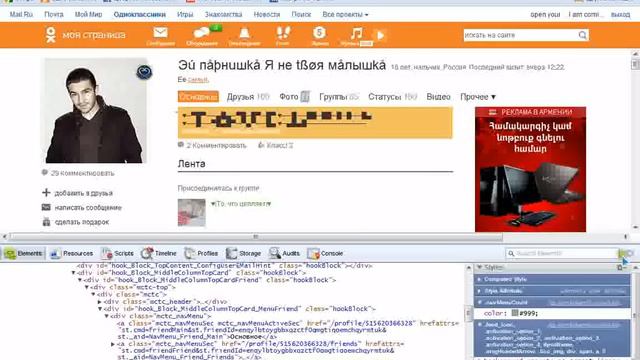The width and height of the screenshot is (640, 360).
Task: Collapse the mctc-top div node
Action: [x=87, y=287]
